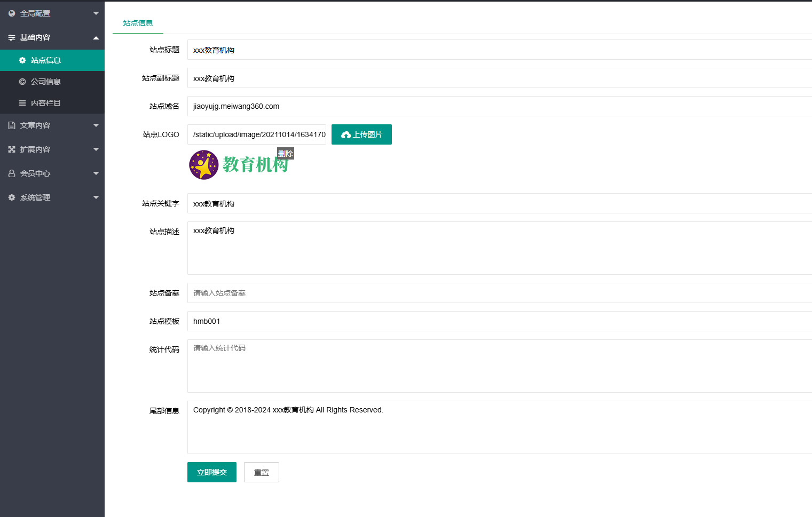
Task: Click the expand icon beside 扩展内容
Action: point(12,149)
